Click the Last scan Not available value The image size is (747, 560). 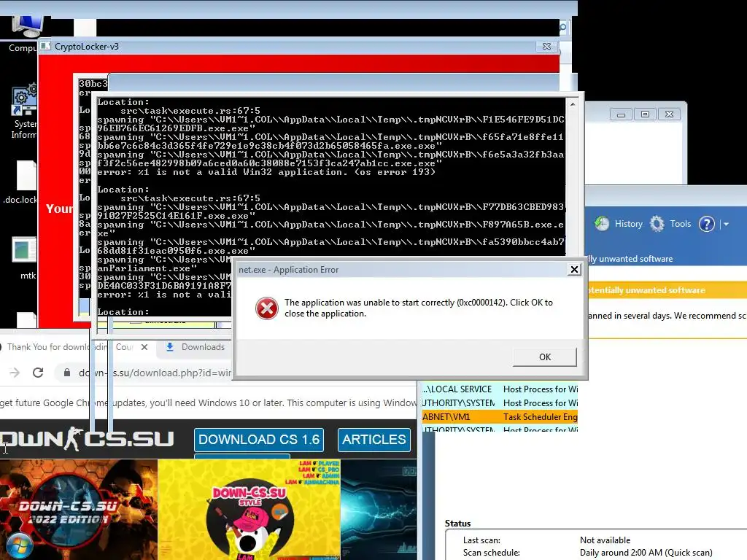tap(605, 540)
